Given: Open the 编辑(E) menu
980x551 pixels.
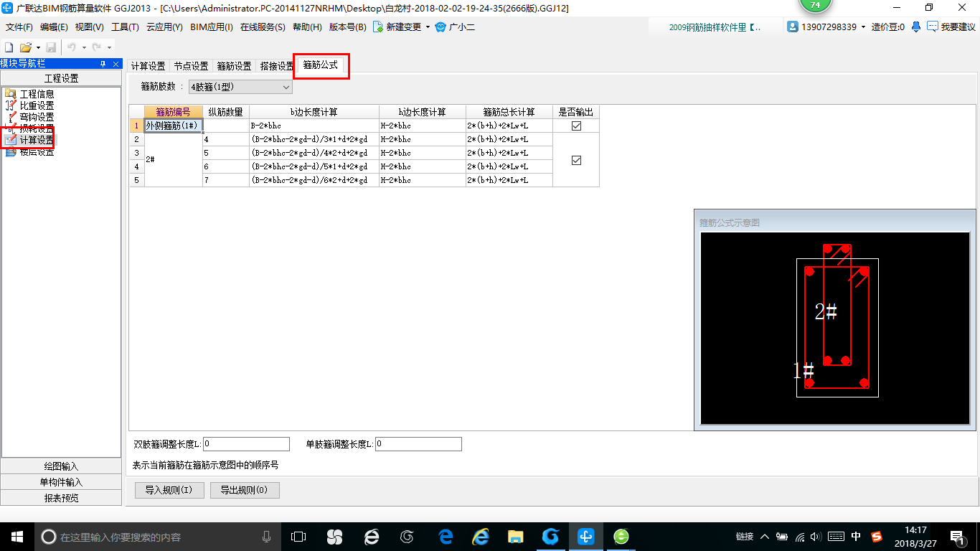Looking at the screenshot, I should 54,27.
